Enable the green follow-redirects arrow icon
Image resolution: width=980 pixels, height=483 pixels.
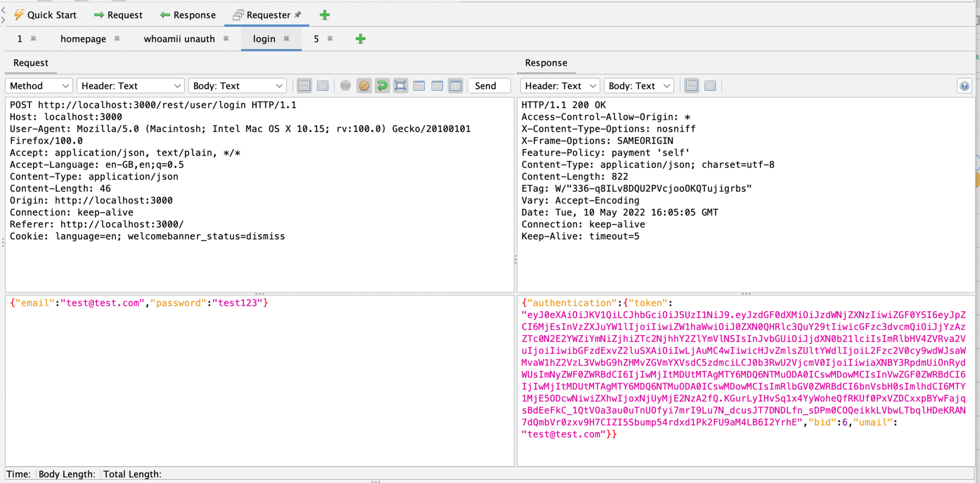[382, 86]
